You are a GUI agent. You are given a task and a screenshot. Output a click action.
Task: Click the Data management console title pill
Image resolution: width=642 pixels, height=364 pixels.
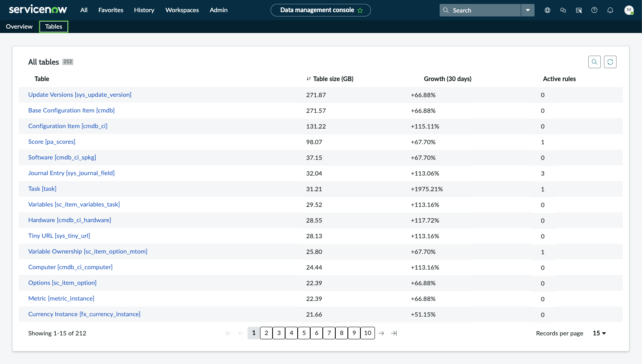[321, 10]
